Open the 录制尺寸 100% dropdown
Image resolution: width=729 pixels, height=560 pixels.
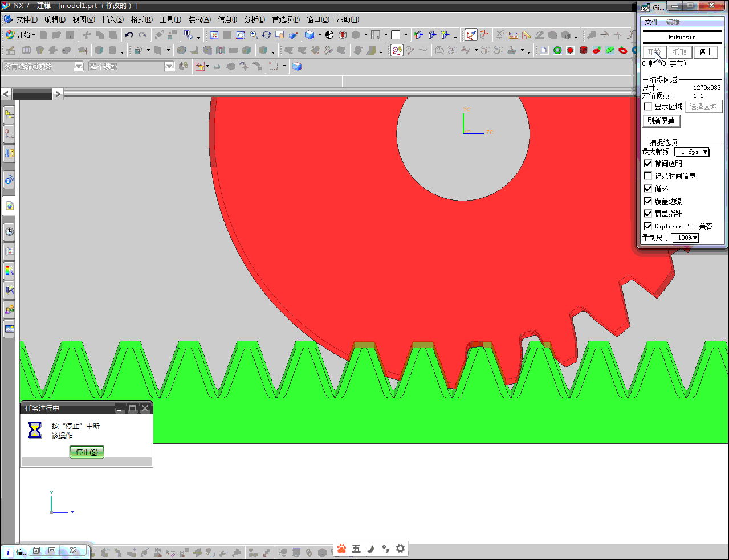(685, 238)
